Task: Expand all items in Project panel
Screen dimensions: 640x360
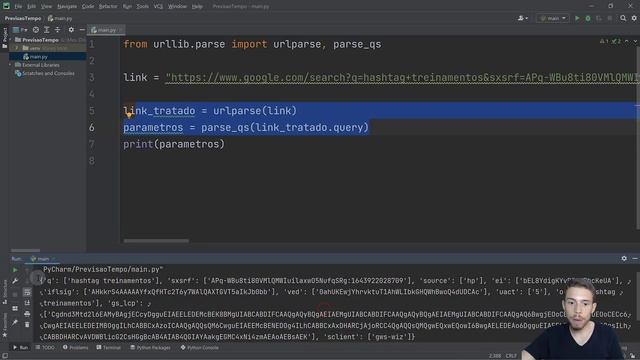Action: point(47,30)
